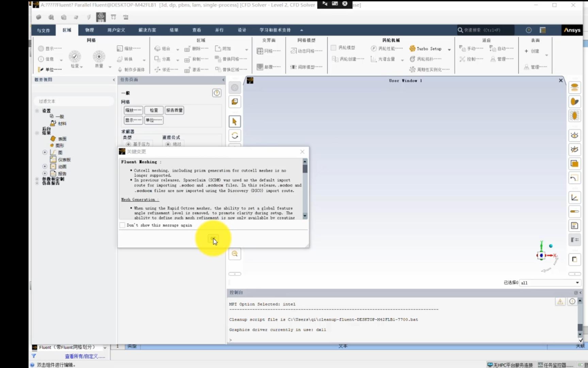Click the 报告质量 (Report Quality) button

(175, 110)
